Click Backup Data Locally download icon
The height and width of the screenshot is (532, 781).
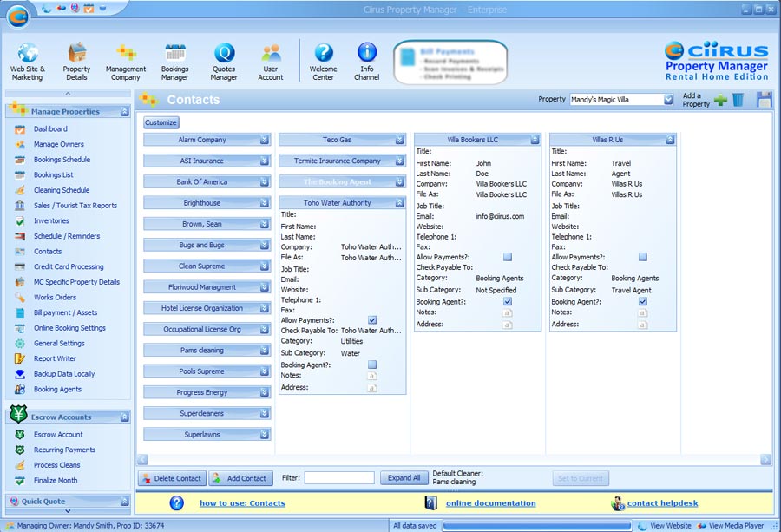tap(20, 374)
